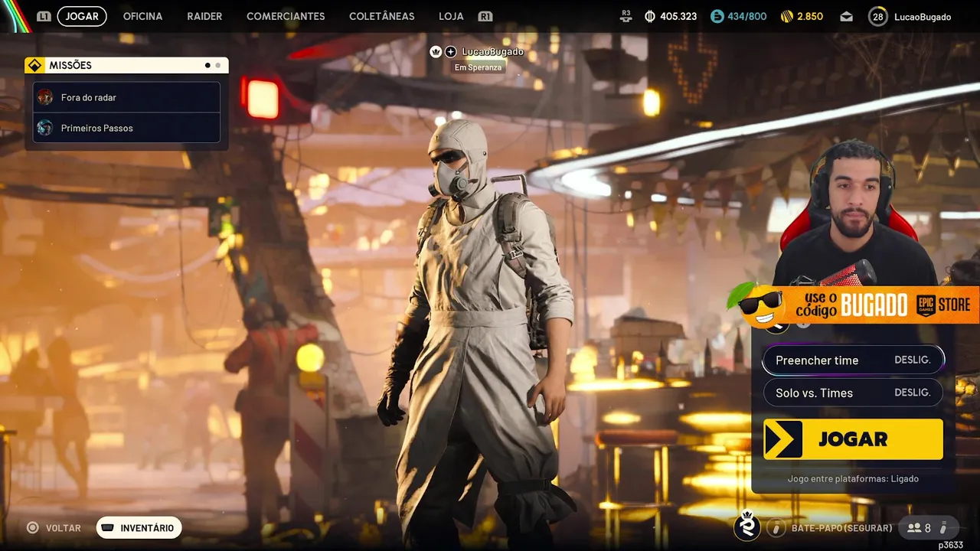Click the sunglasses emoji in BUGADO banner
The width and height of the screenshot is (980, 551).
(x=762, y=305)
